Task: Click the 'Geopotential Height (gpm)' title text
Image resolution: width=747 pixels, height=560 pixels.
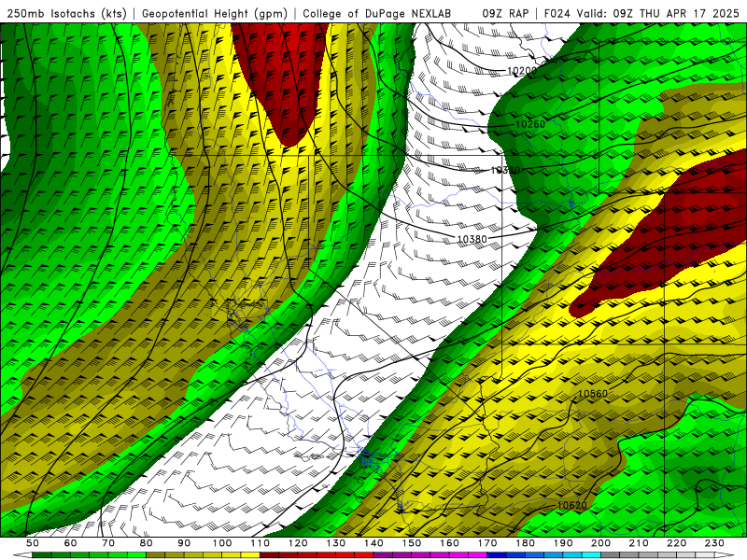Action: (x=214, y=13)
